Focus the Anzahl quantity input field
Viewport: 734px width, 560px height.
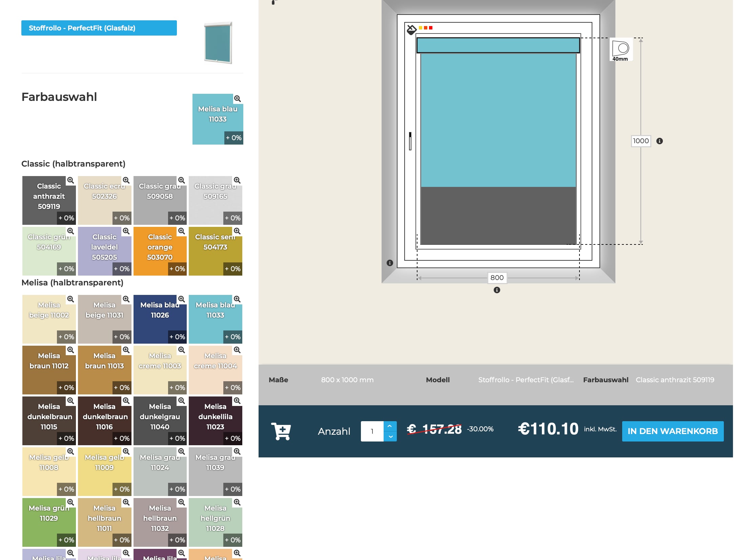click(372, 431)
